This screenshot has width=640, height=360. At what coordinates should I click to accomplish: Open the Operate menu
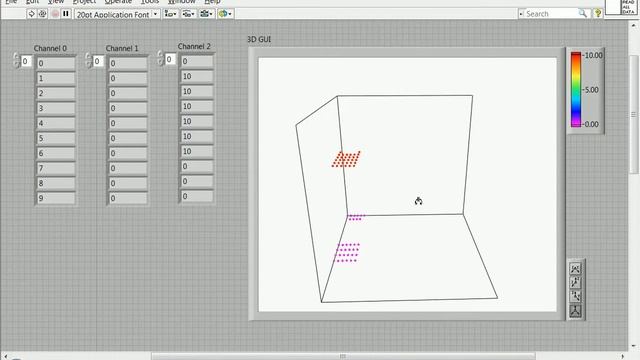pos(118,2)
